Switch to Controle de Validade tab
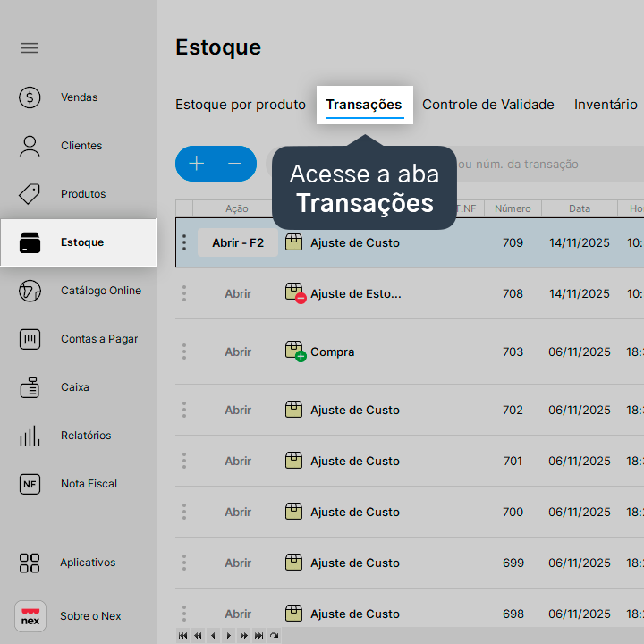Image resolution: width=644 pixels, height=644 pixels. coord(488,105)
